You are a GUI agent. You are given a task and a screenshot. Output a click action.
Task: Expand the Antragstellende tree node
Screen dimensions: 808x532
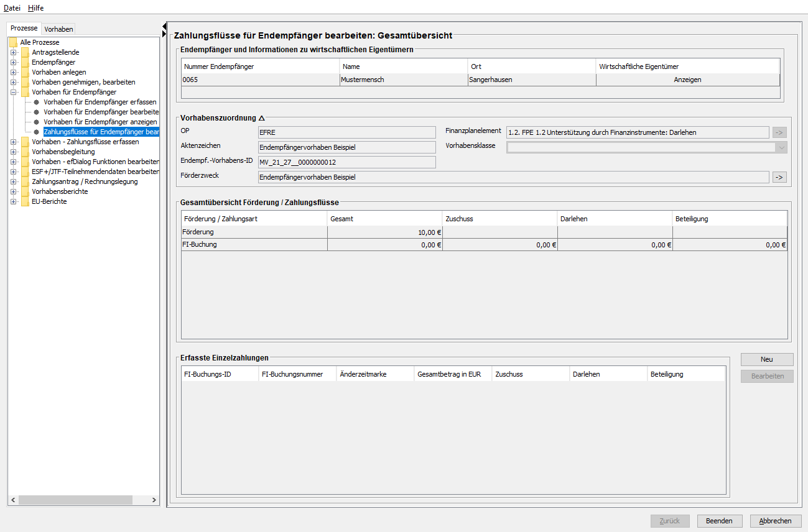point(14,52)
